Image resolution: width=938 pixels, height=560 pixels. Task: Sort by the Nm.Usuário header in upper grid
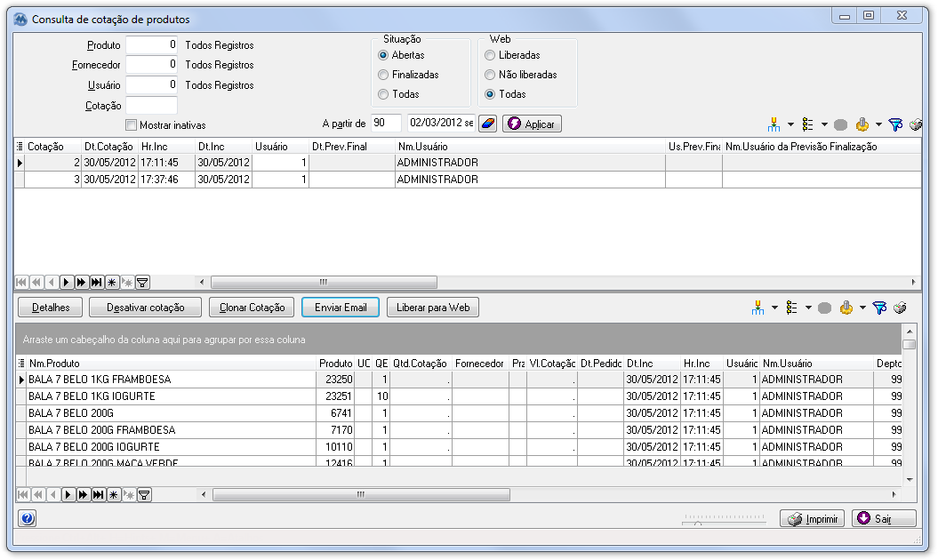(530, 147)
